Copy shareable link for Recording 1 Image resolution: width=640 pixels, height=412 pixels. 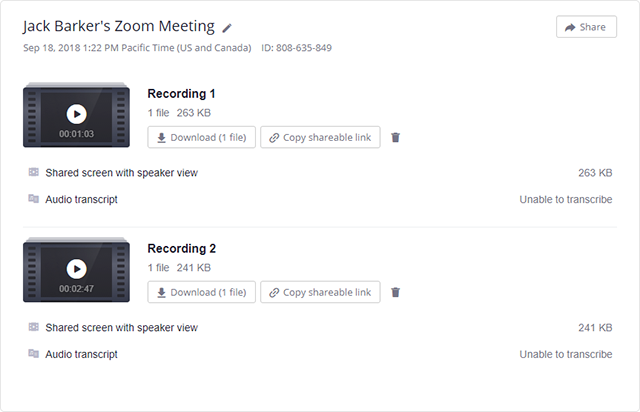320,138
